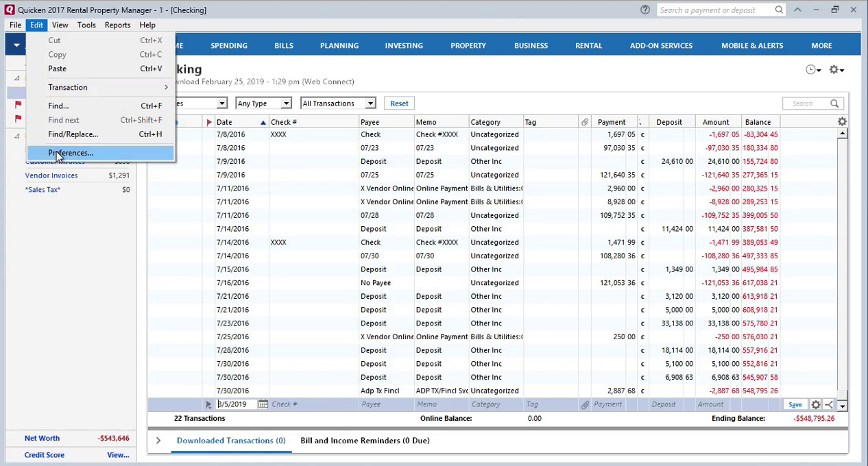Open the Help icon in title bar

point(644,10)
